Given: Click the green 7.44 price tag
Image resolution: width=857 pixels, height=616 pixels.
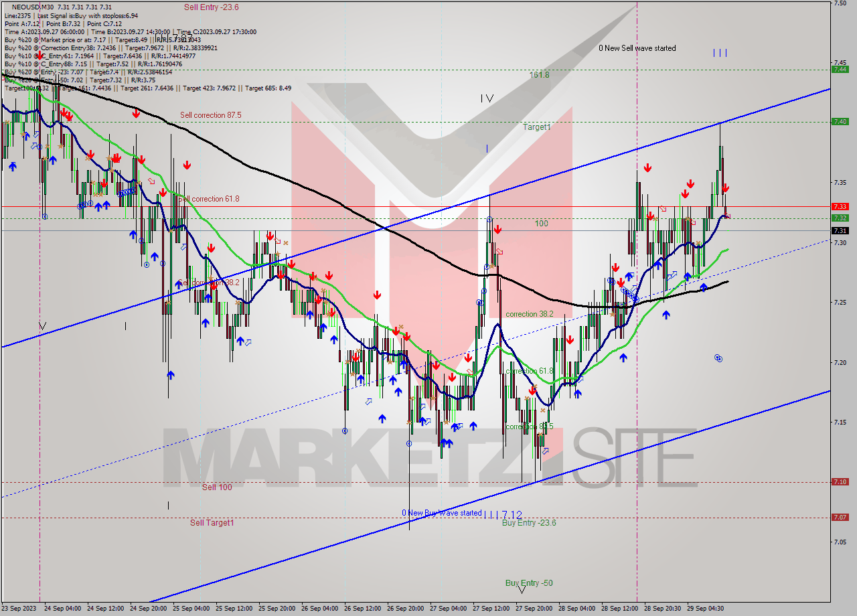Looking at the screenshot, I should 840,69.
